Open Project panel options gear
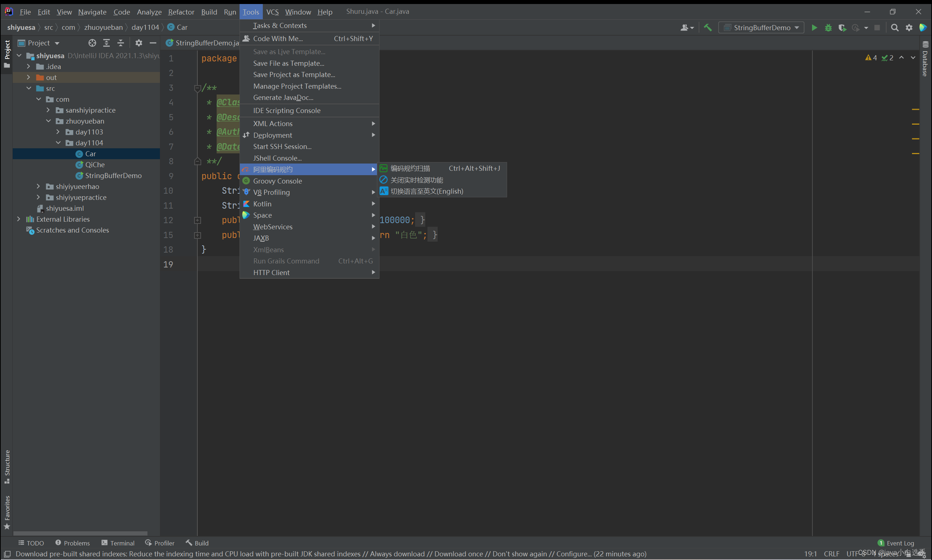The image size is (932, 560). tap(138, 43)
